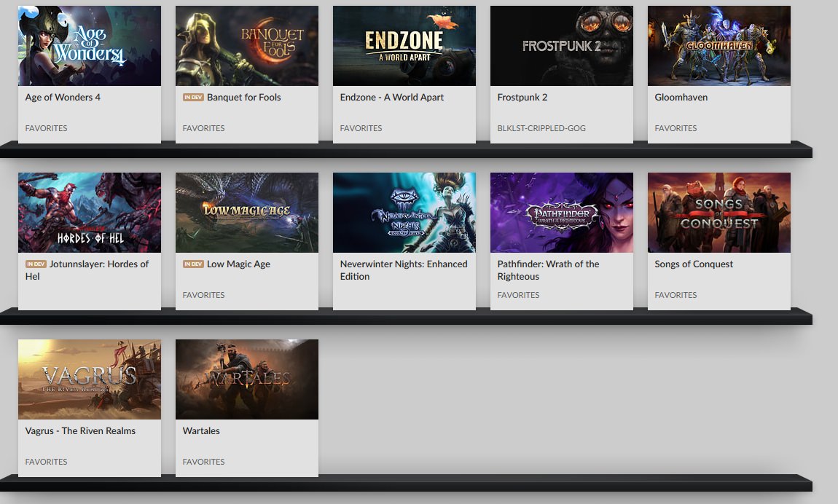Viewport: 838px width, 504px height.
Task: Select the Endzone - A World Apart title
Action: pos(392,97)
